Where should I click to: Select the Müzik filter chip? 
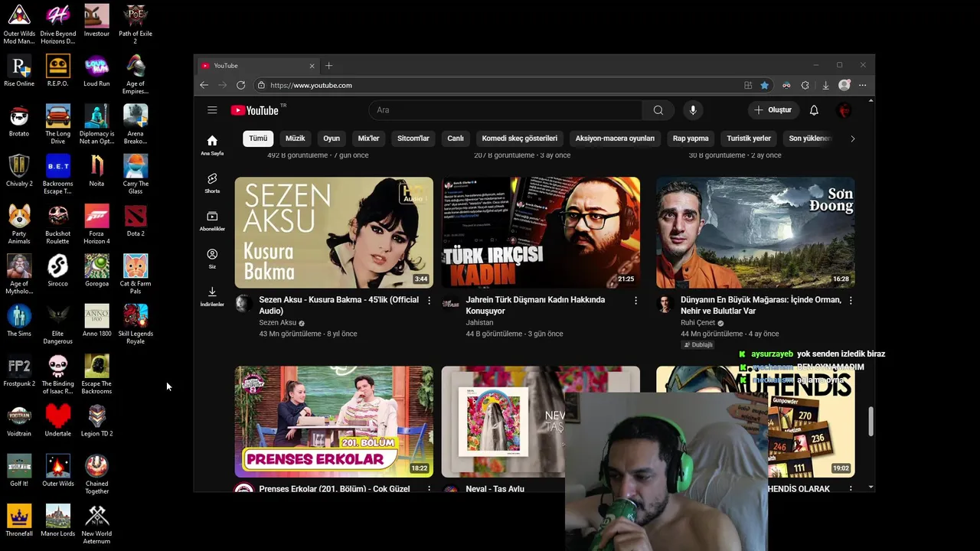coord(295,139)
